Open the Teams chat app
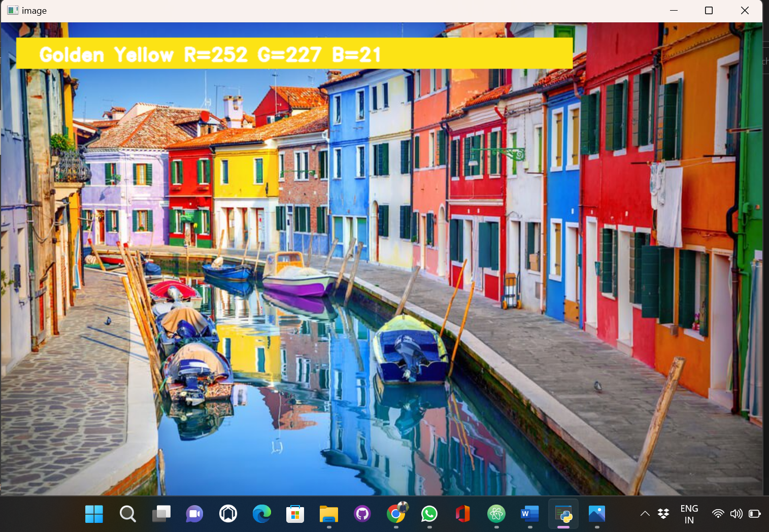 [x=194, y=514]
